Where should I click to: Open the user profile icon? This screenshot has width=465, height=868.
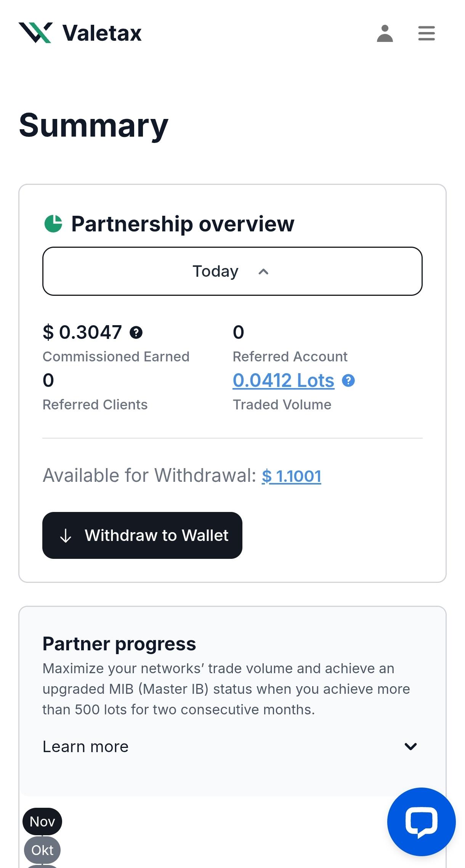(x=385, y=34)
